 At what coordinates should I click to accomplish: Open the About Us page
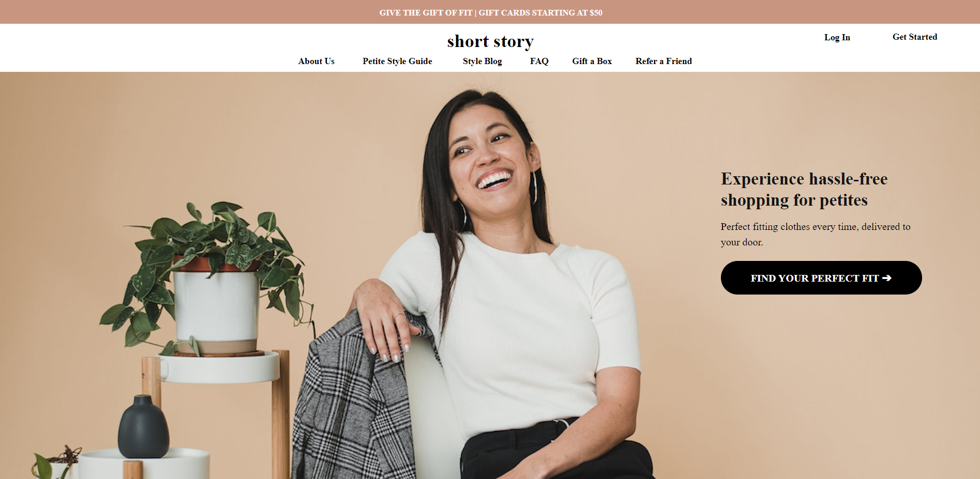316,61
